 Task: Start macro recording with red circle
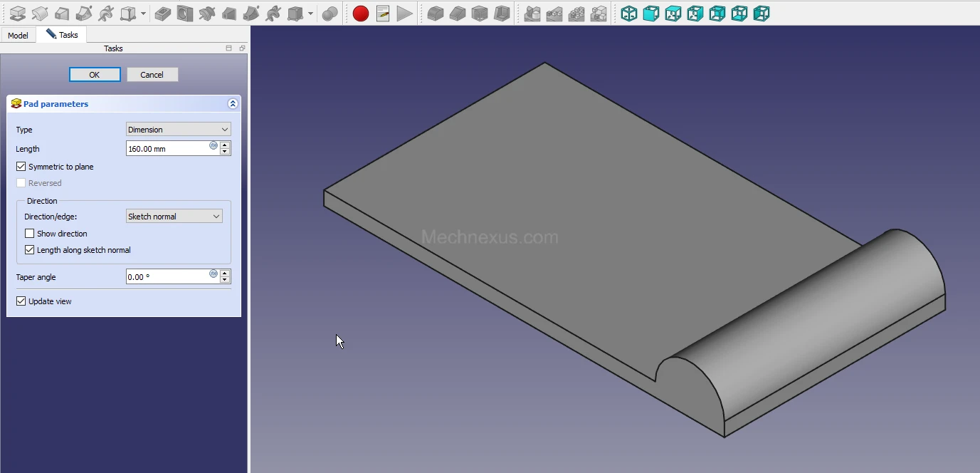tap(361, 14)
